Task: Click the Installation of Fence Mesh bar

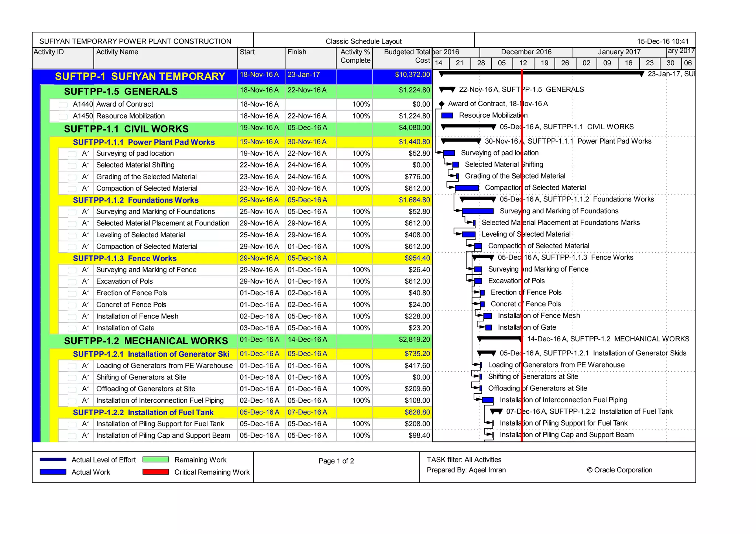Action: click(488, 316)
